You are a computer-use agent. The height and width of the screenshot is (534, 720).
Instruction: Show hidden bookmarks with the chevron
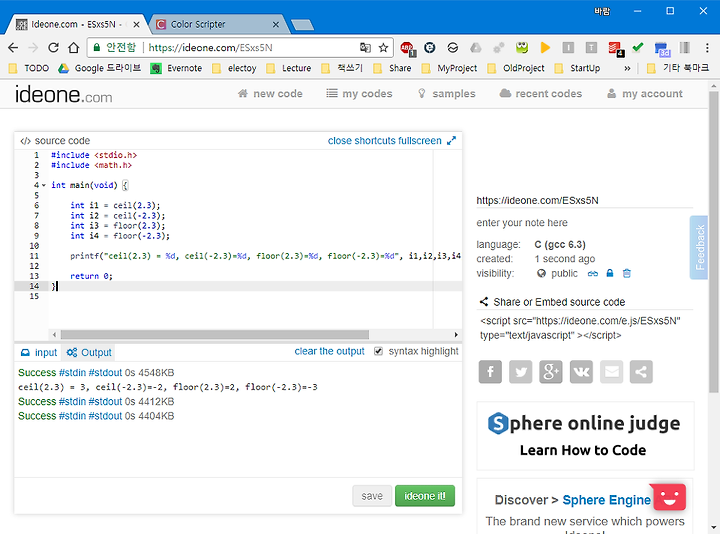pos(627,68)
